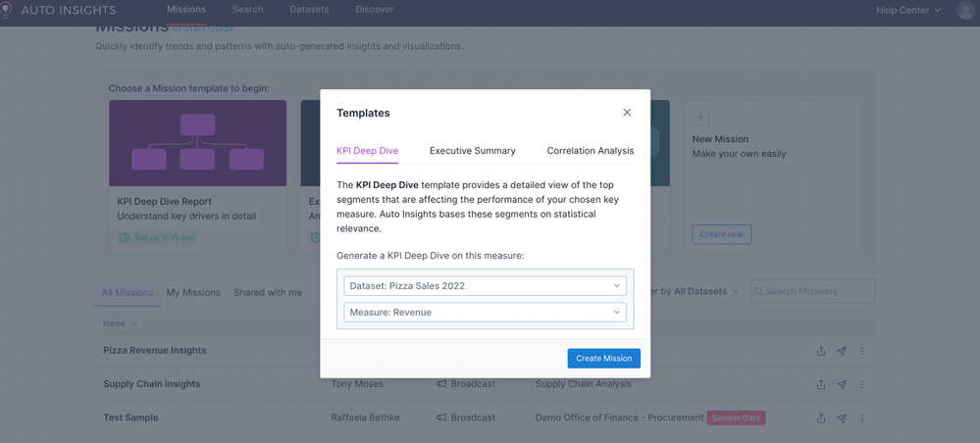Click the share icon on Test Sample row
Viewport: 980px width, 443px height.
coord(821,418)
